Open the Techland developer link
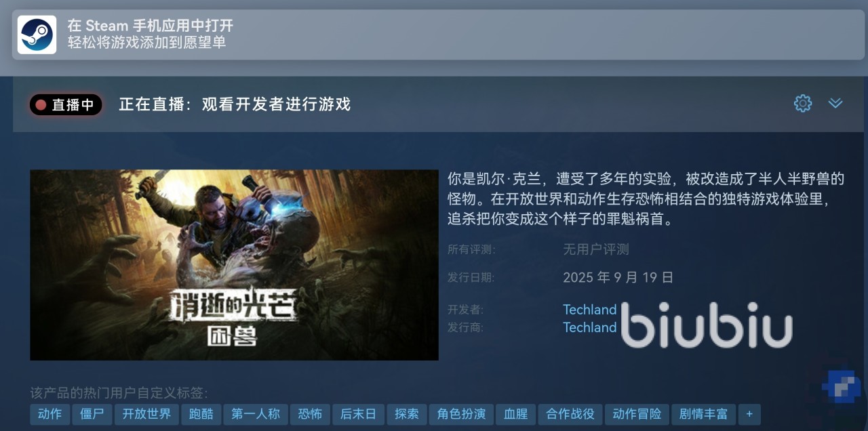The image size is (868, 431). [x=589, y=310]
